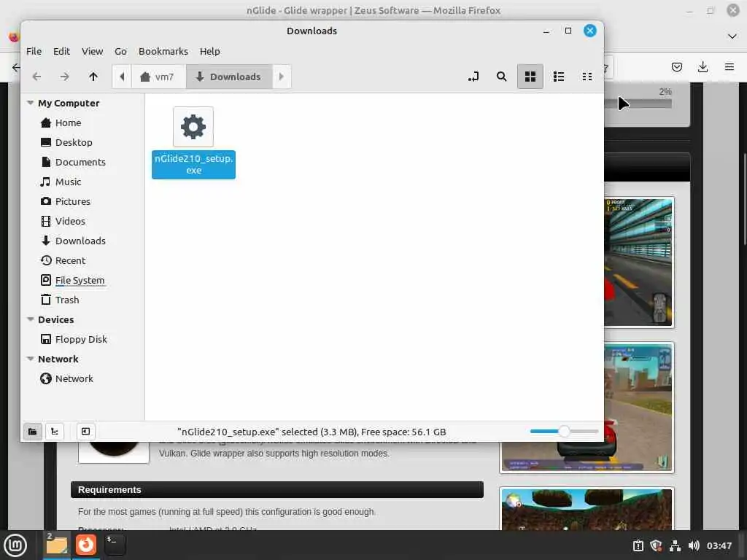Switch to icon view
747x560 pixels.
click(530, 77)
